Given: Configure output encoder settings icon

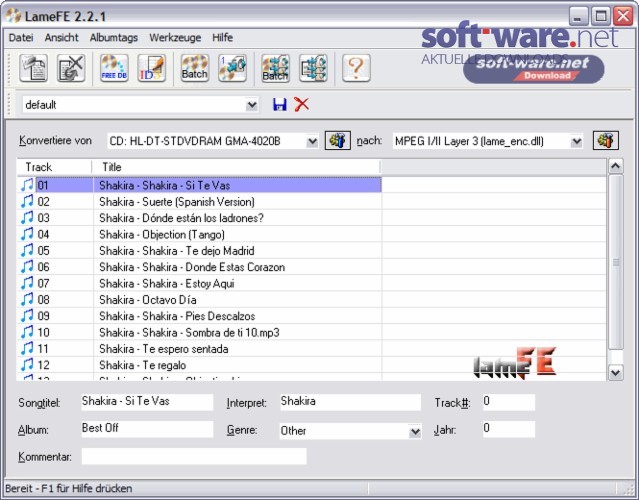Looking at the screenshot, I should point(606,141).
